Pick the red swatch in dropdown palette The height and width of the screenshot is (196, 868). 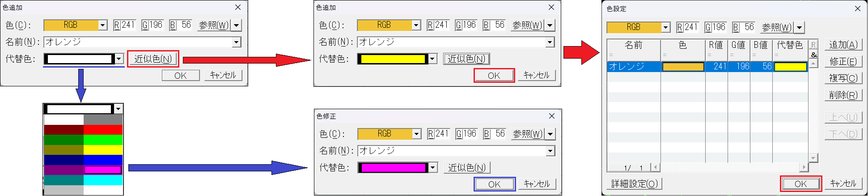[103, 130]
